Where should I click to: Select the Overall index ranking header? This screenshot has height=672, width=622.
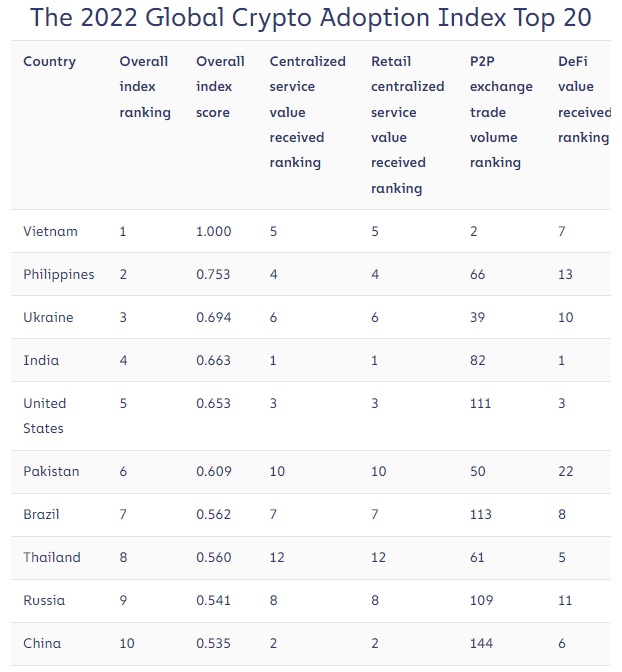[x=145, y=87]
